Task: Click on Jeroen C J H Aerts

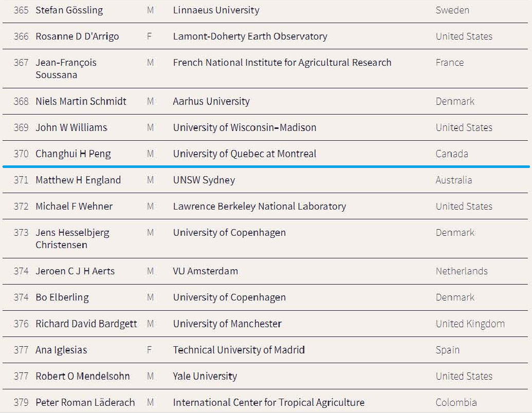Action: [x=75, y=271]
